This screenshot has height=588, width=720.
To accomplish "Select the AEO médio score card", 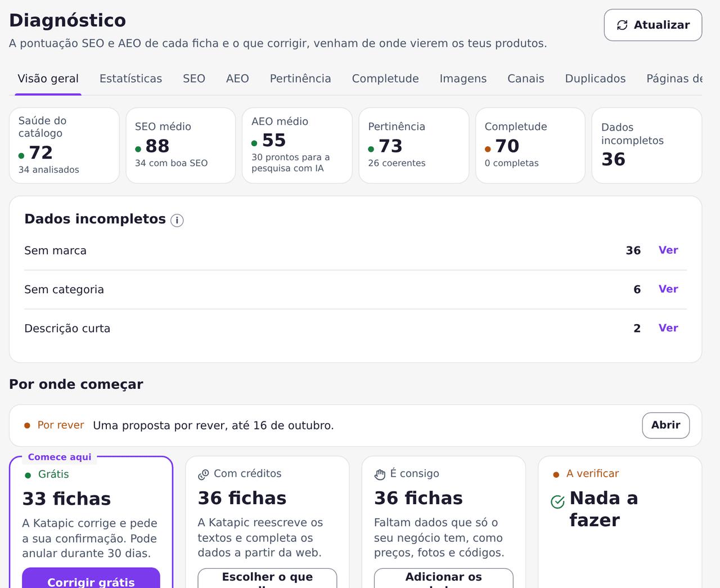I will [297, 146].
